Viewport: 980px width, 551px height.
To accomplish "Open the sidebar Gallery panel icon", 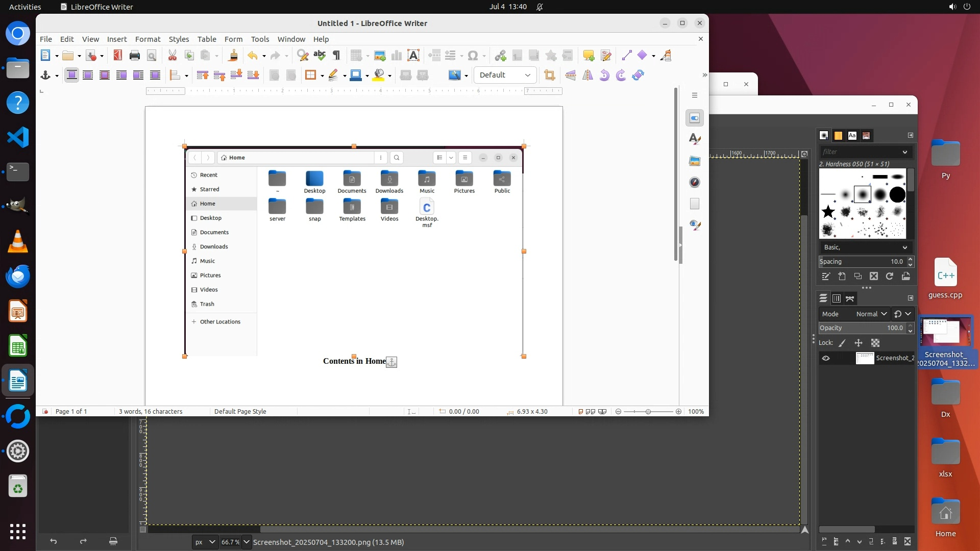I will tap(695, 161).
